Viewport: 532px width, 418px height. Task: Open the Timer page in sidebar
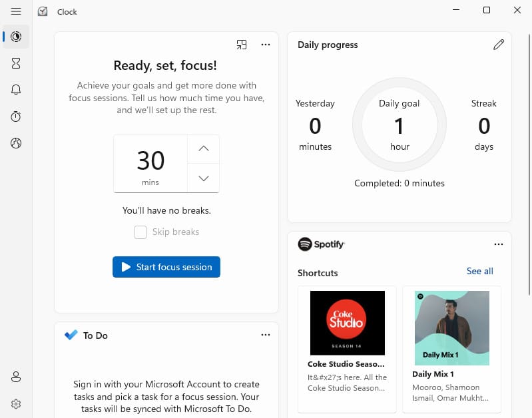click(x=16, y=63)
